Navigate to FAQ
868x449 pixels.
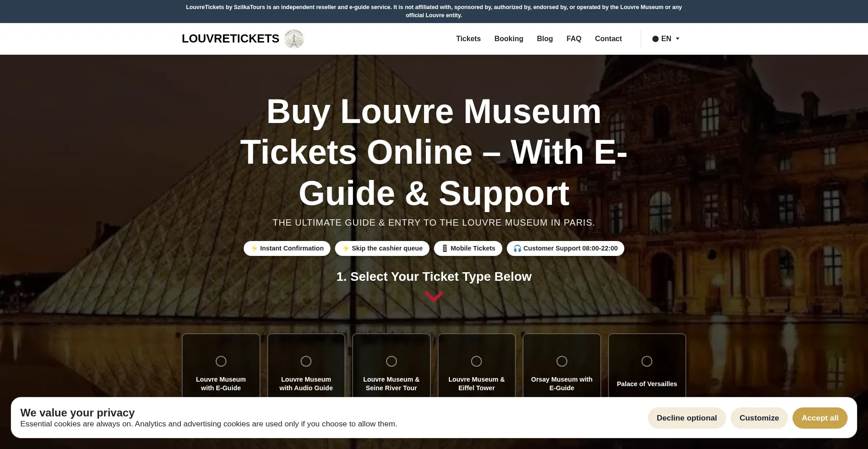coord(574,39)
